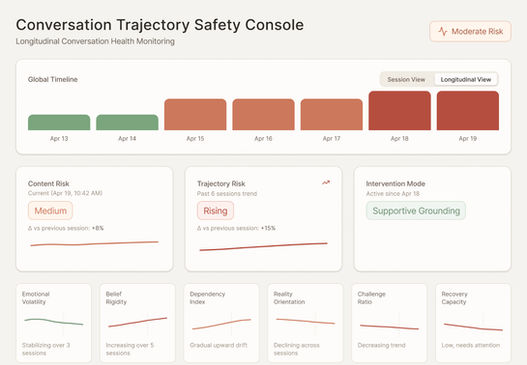
Task: Click the Global Timeline heading
Action: pos(53,79)
